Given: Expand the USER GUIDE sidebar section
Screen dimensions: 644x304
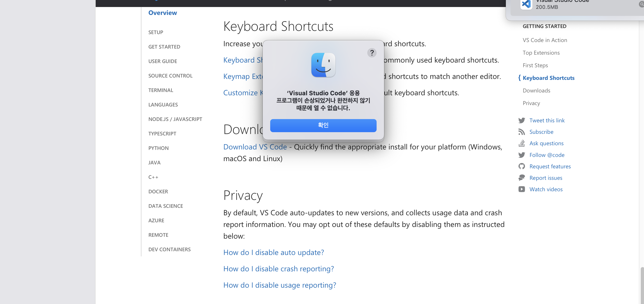Looking at the screenshot, I should (162, 61).
